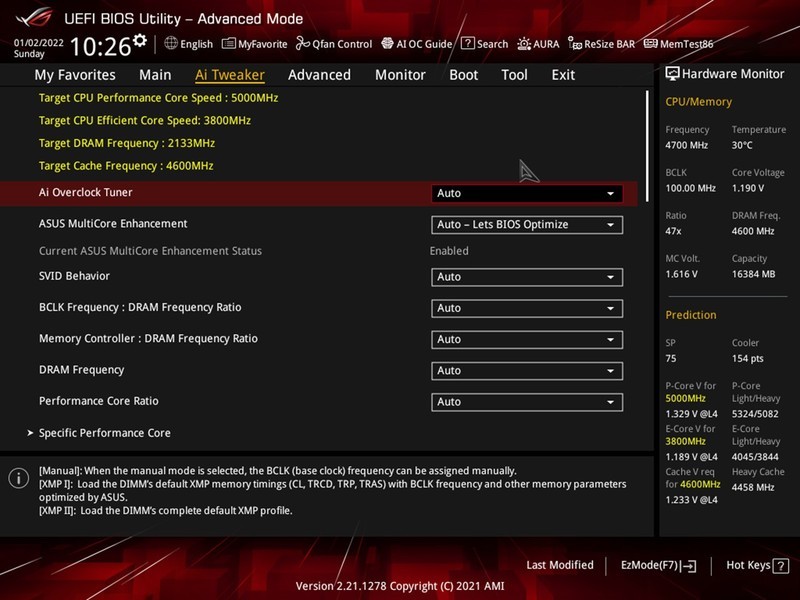Click the 4458 MHz heavy cache value
Viewport: 800px width, 600px height.
[x=753, y=488]
